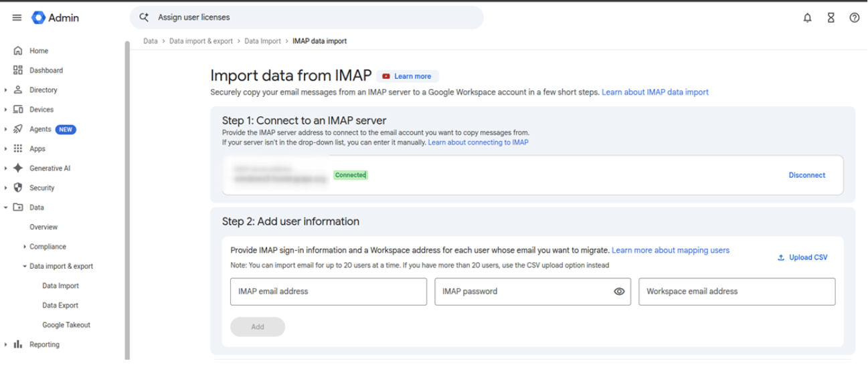Expand the Directory section arrow

[6, 90]
